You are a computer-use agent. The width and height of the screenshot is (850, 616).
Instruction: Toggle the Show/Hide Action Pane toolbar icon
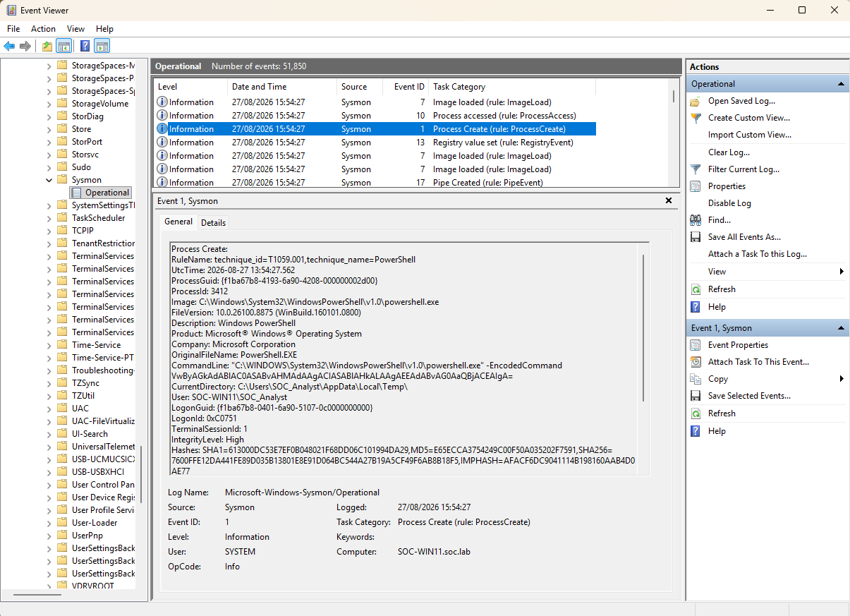(x=102, y=47)
